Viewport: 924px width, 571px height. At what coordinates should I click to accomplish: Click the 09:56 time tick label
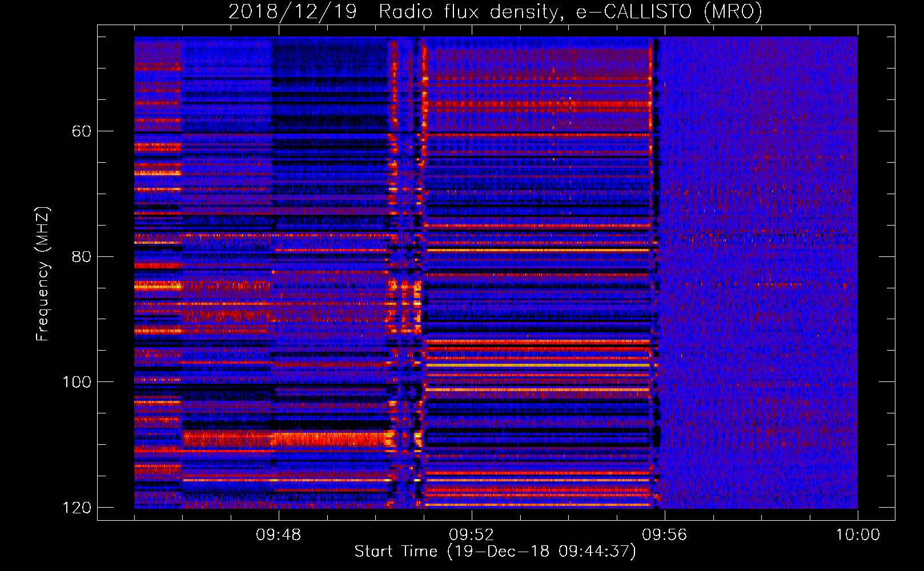(x=664, y=535)
